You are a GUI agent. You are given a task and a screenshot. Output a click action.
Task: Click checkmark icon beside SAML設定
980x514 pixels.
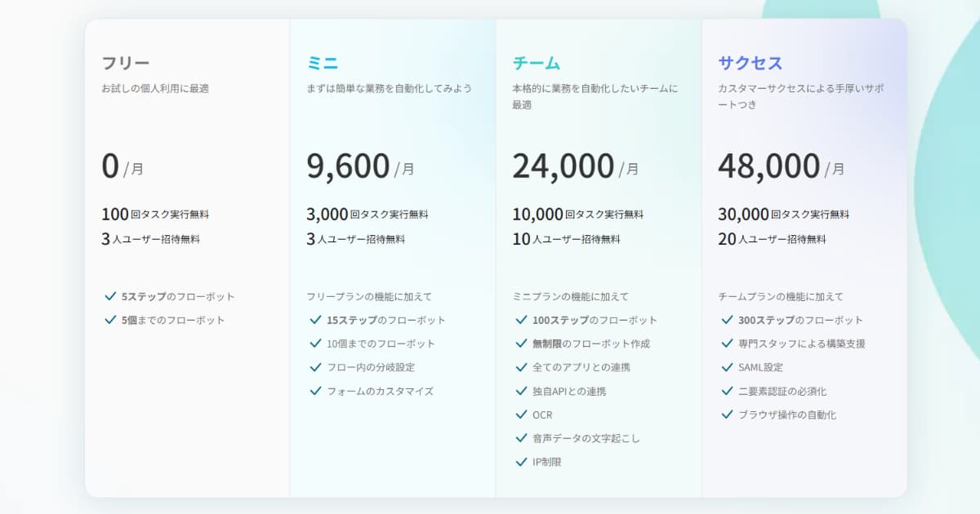point(727,367)
